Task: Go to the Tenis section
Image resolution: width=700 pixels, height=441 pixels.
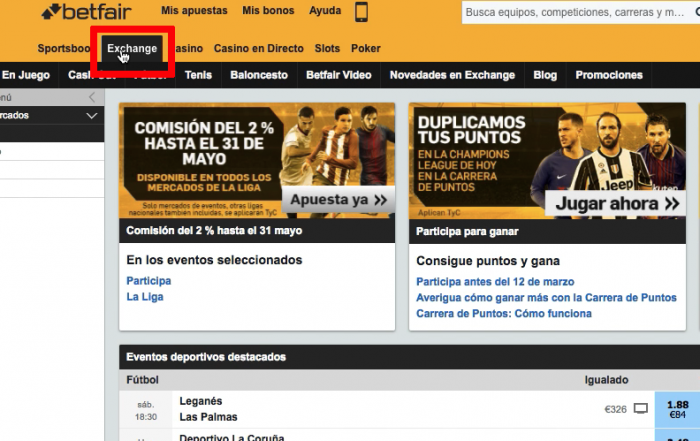Action: 198,75
